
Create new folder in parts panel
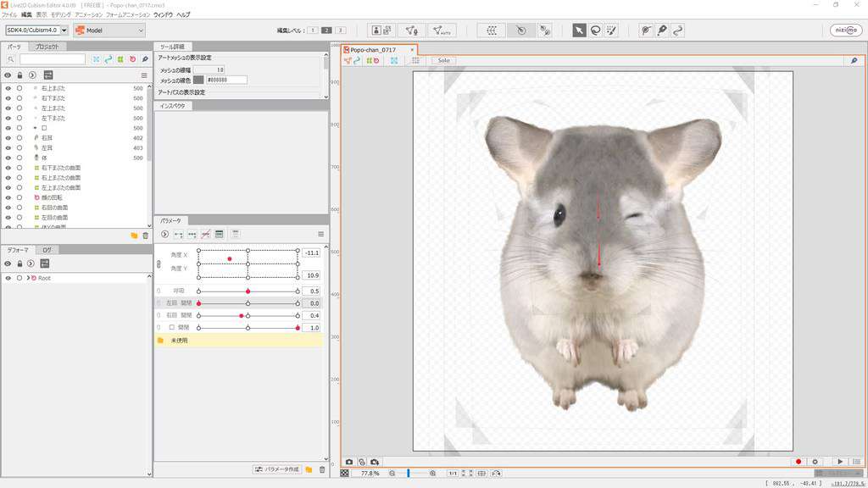pos(134,236)
